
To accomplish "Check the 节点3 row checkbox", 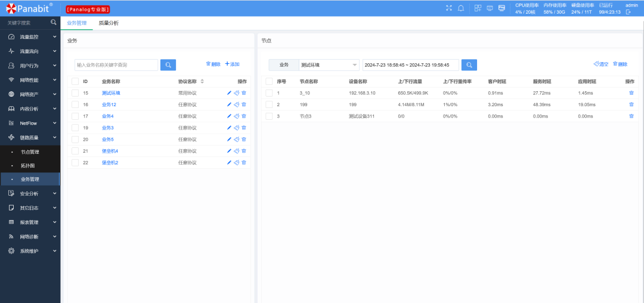I will (269, 116).
